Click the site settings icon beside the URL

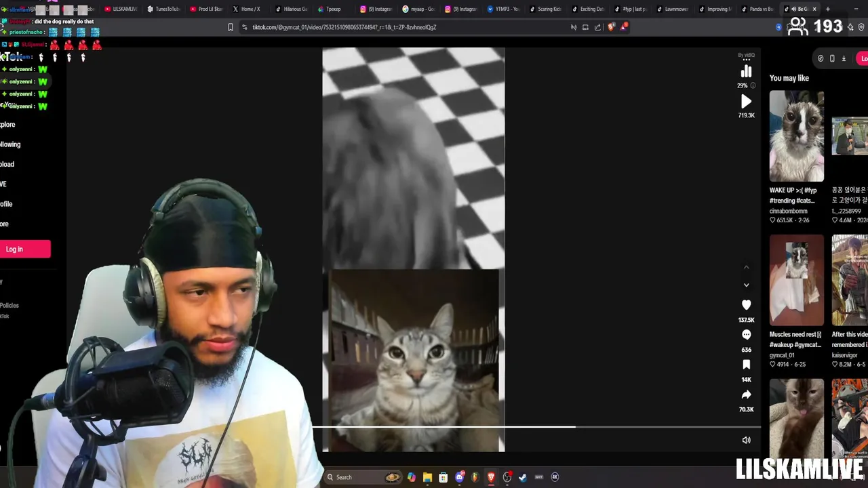244,27
